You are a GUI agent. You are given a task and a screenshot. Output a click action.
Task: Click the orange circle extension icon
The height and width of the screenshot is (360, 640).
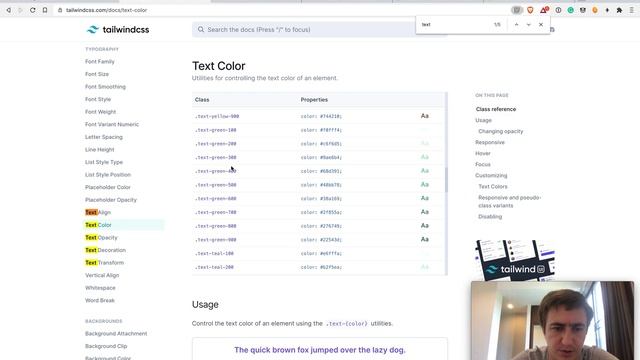(x=595, y=10)
